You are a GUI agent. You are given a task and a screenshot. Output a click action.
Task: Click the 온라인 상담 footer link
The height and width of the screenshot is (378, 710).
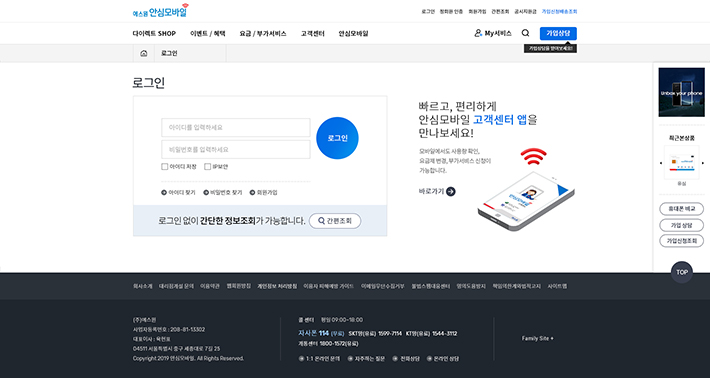tap(443, 359)
